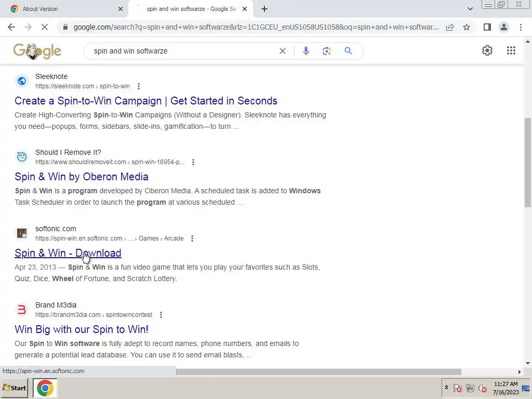Clear the search box with the X
The image size is (532, 399).
pos(282,51)
